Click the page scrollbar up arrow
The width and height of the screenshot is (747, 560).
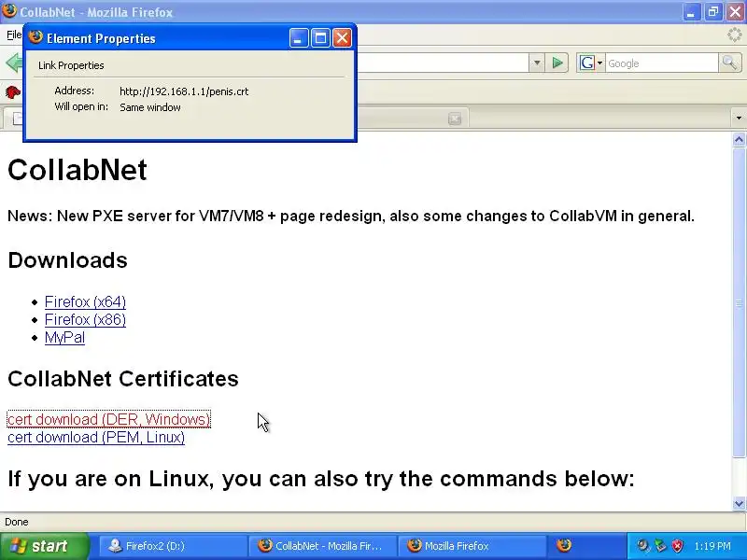[x=739, y=139]
